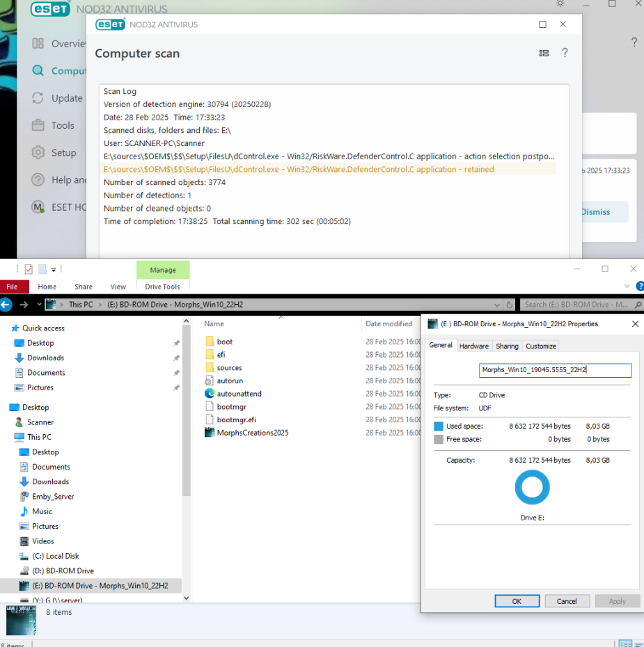Select the MorphsCreations2025 file icon
644x647 pixels.
click(210, 433)
